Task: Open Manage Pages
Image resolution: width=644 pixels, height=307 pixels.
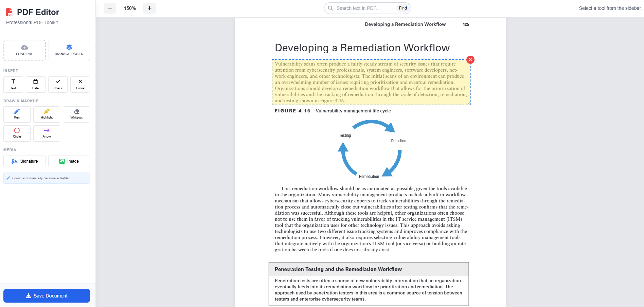Action: (x=69, y=50)
